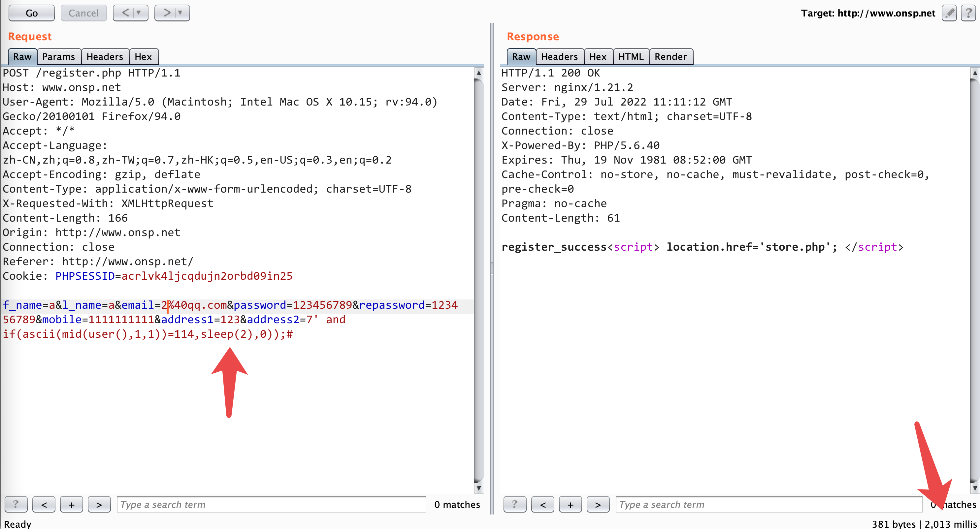The height and width of the screenshot is (529, 980).
Task: Go to the previous response search match
Action: point(542,504)
